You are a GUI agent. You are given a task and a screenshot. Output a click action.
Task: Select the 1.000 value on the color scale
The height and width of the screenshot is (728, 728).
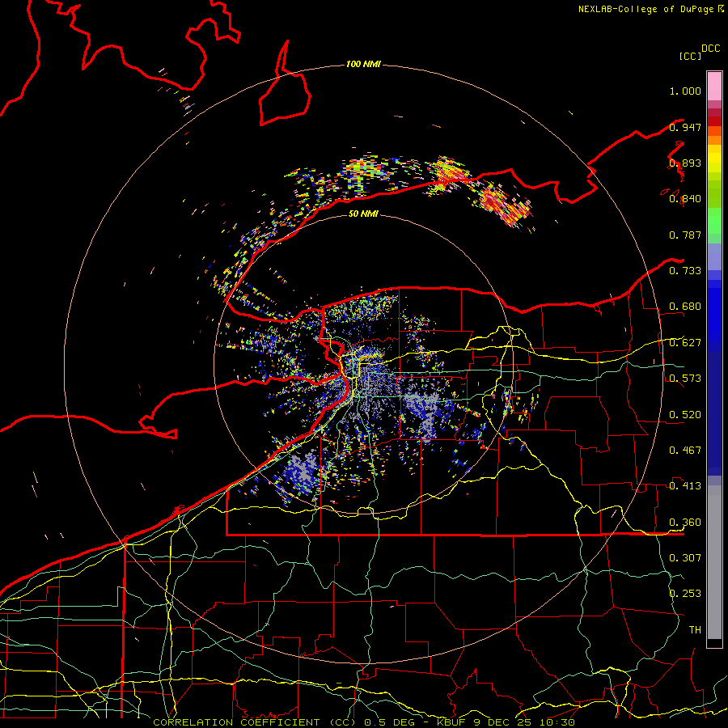click(x=685, y=91)
